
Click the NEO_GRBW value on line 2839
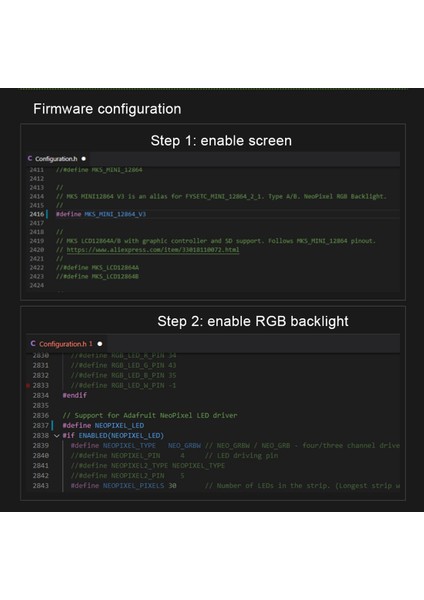(184, 445)
